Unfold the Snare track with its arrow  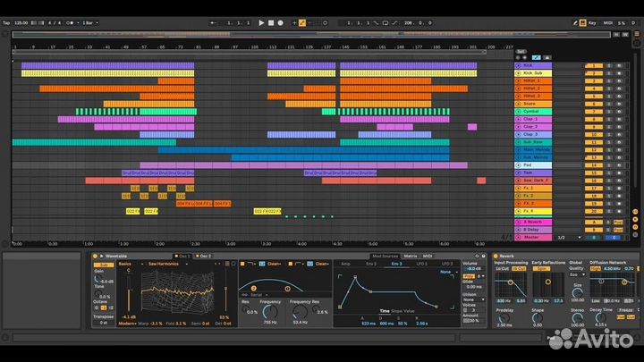point(518,104)
